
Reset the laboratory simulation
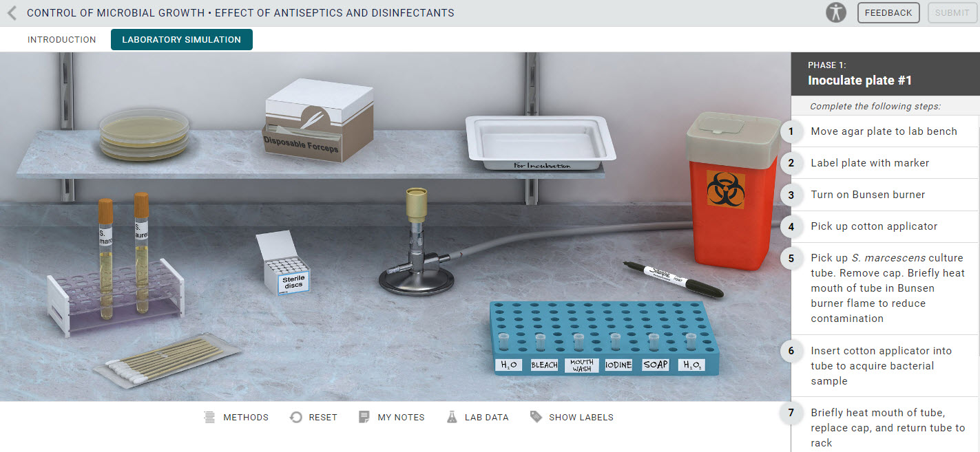(x=313, y=417)
